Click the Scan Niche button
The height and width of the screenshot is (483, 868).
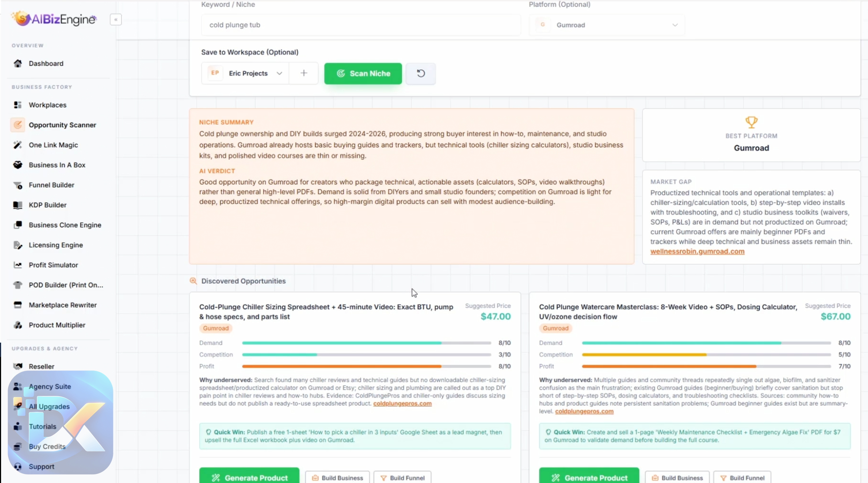coord(363,74)
